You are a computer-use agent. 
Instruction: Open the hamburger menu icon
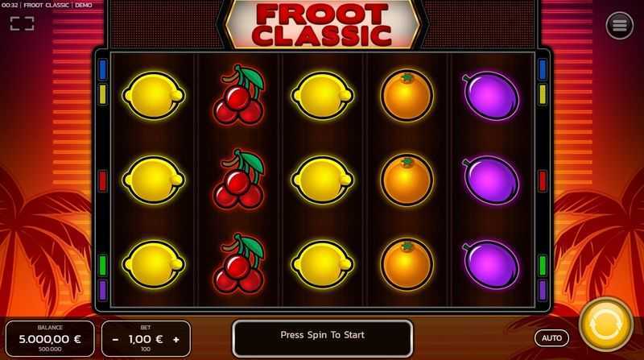[619, 25]
